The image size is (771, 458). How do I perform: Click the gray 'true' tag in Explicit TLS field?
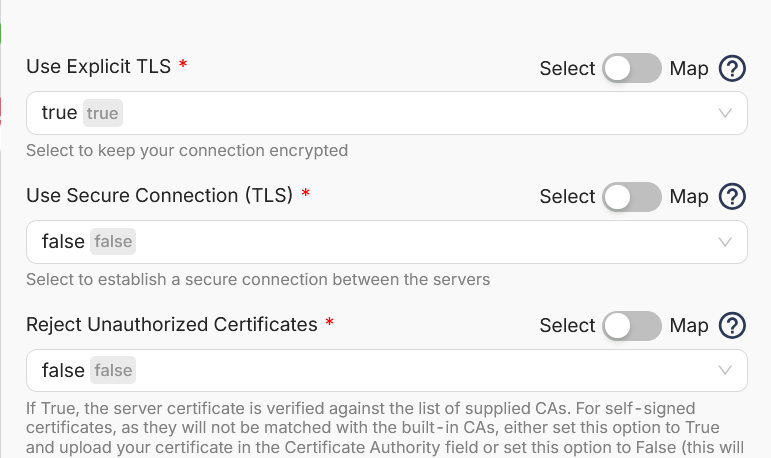(x=103, y=113)
